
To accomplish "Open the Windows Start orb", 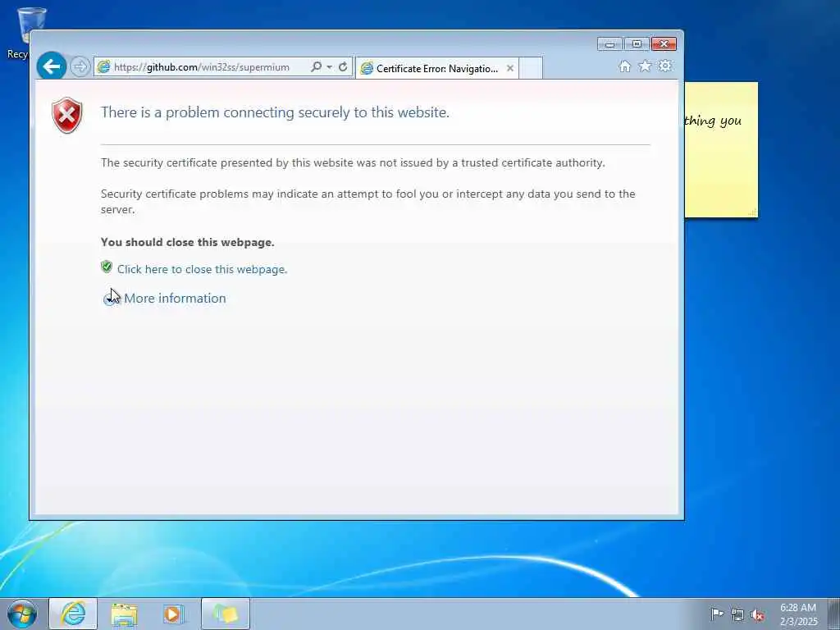I will 22,614.
